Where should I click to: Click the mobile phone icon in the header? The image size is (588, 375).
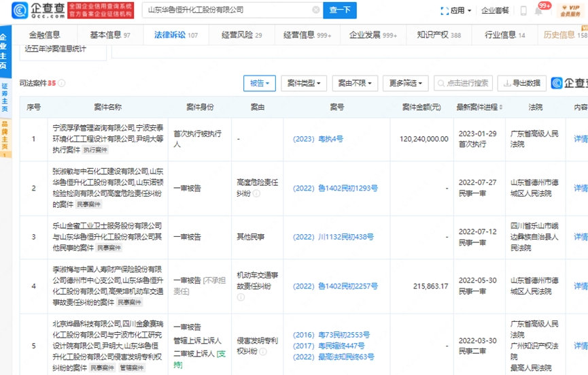pyautogui.click(x=523, y=11)
